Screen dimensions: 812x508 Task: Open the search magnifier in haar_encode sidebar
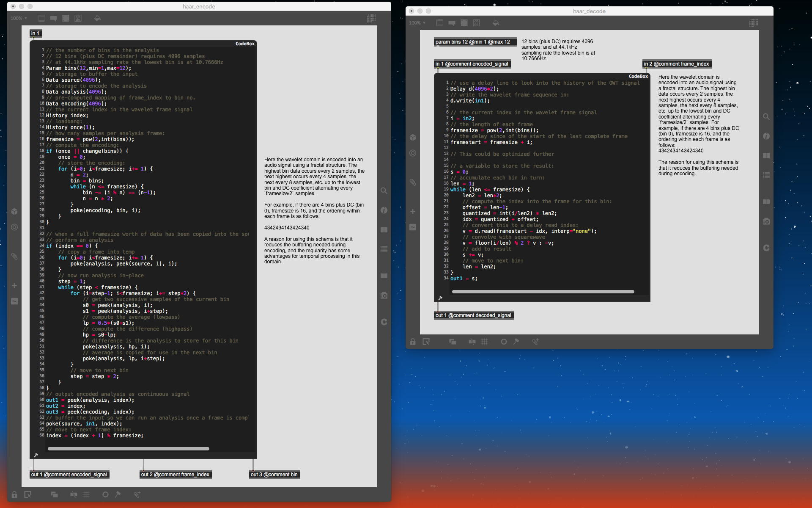[384, 191]
